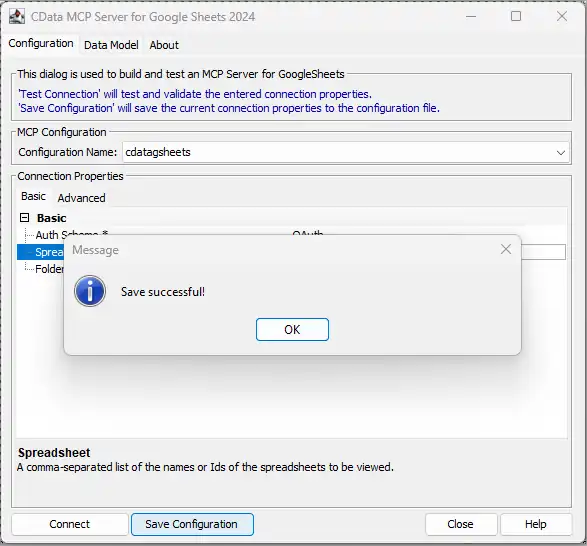Select the Auth Scheme property row
The image size is (587, 546).
pos(292,235)
